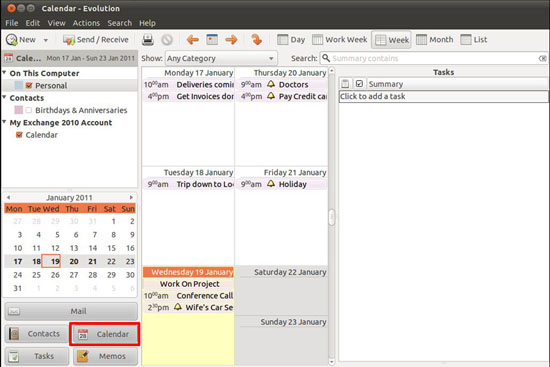Click the disabled Delete icon
The height and width of the screenshot is (367, 550).
[167, 40]
